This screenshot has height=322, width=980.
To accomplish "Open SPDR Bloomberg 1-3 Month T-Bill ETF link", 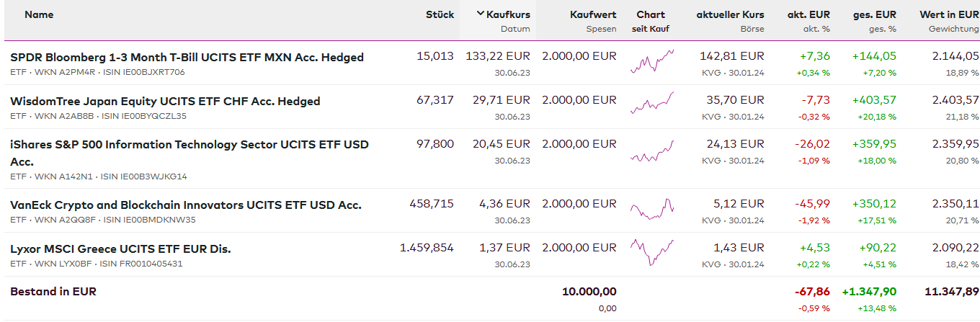I will [187, 58].
